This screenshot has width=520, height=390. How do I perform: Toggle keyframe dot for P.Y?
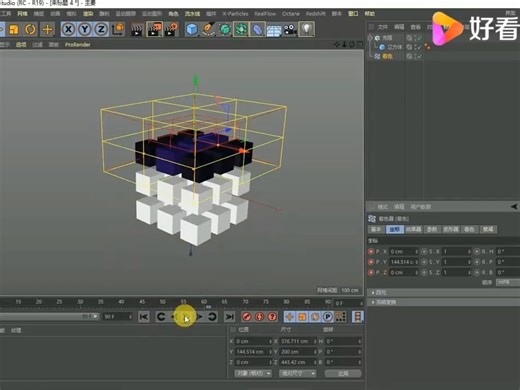(371, 262)
